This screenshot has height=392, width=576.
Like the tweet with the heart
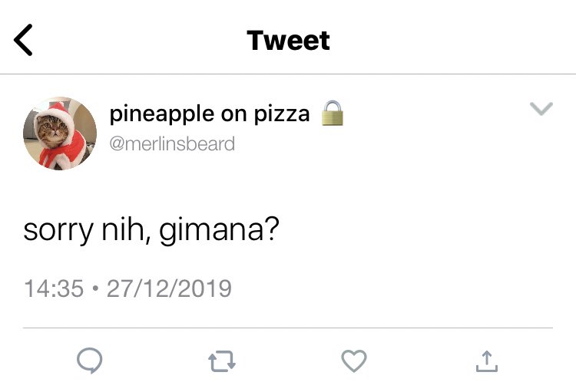pos(354,361)
